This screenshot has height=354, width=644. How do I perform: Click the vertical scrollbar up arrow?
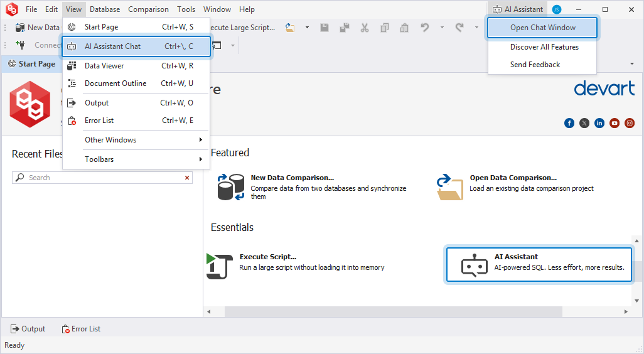pyautogui.click(x=636, y=240)
